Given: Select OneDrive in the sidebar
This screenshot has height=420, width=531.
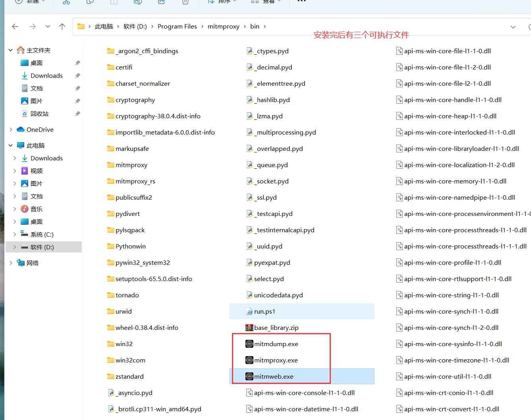Looking at the screenshot, I should [x=40, y=129].
